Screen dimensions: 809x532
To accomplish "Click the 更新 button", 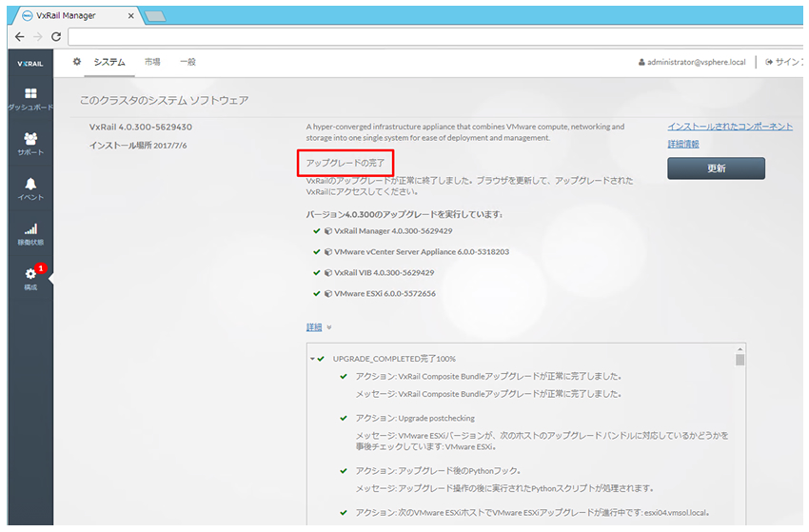I will [716, 168].
